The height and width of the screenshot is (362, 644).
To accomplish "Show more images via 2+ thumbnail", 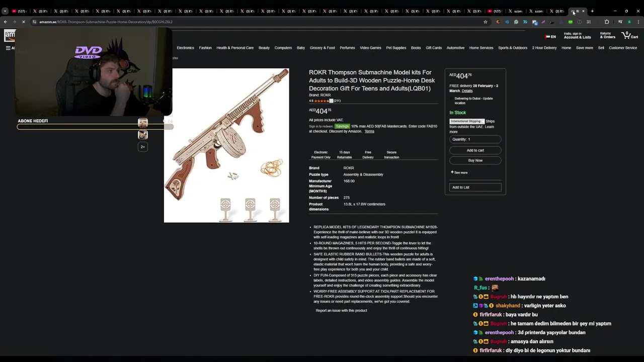I will pyautogui.click(x=143, y=147).
